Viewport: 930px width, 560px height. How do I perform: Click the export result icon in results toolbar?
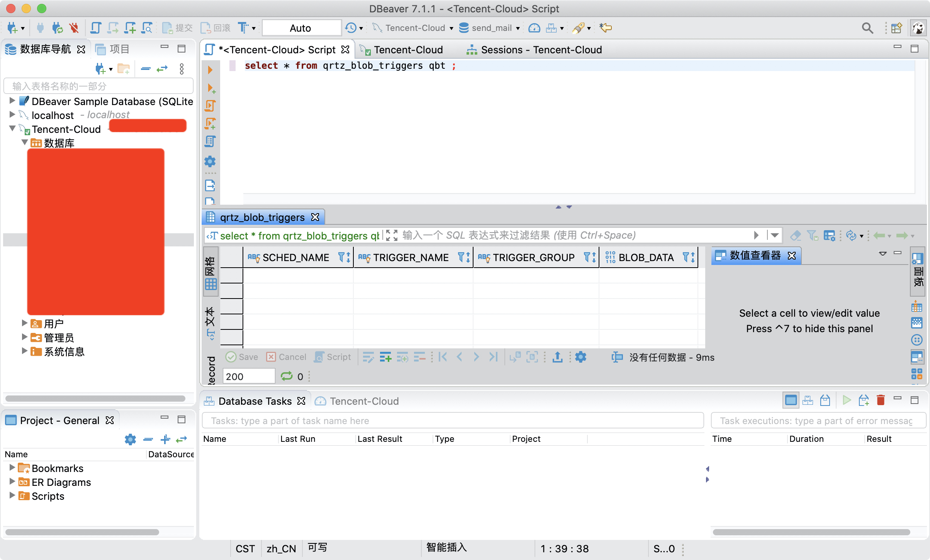[x=557, y=357]
